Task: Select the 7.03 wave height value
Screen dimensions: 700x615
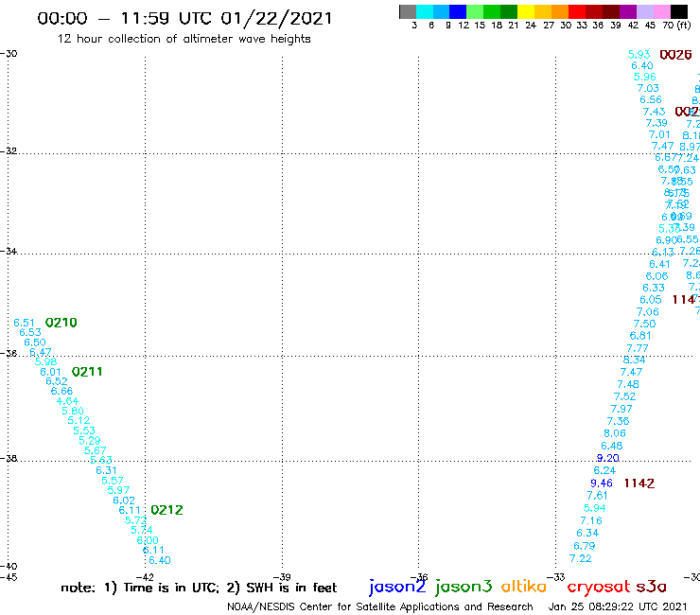Action: (x=648, y=88)
